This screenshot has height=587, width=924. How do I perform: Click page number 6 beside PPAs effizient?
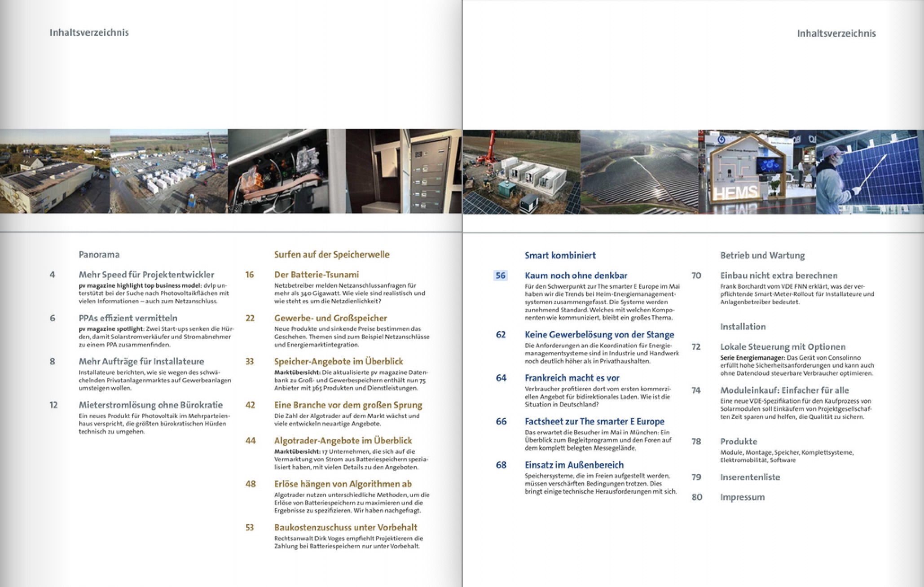click(x=53, y=318)
